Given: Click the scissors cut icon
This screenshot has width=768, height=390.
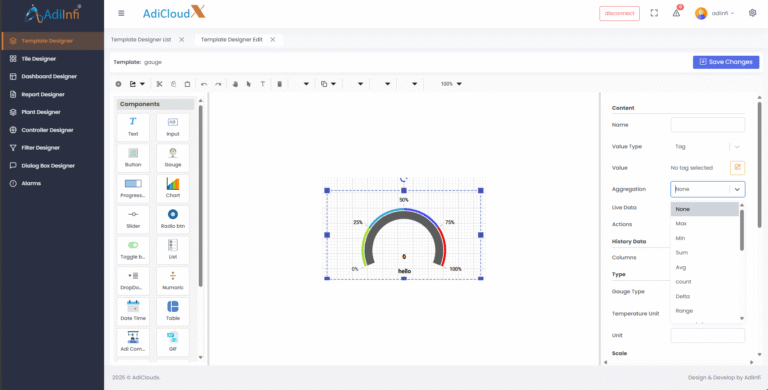Looking at the screenshot, I should pos(159,84).
